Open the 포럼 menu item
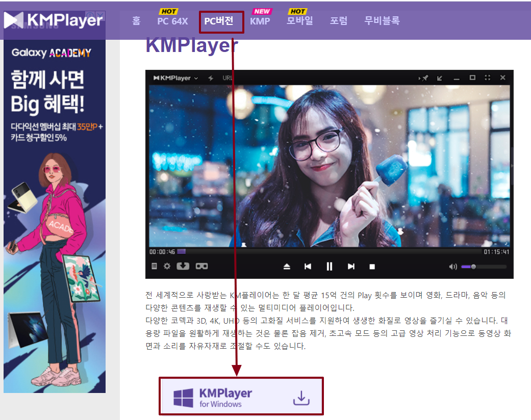531x420 pixels. coord(339,21)
